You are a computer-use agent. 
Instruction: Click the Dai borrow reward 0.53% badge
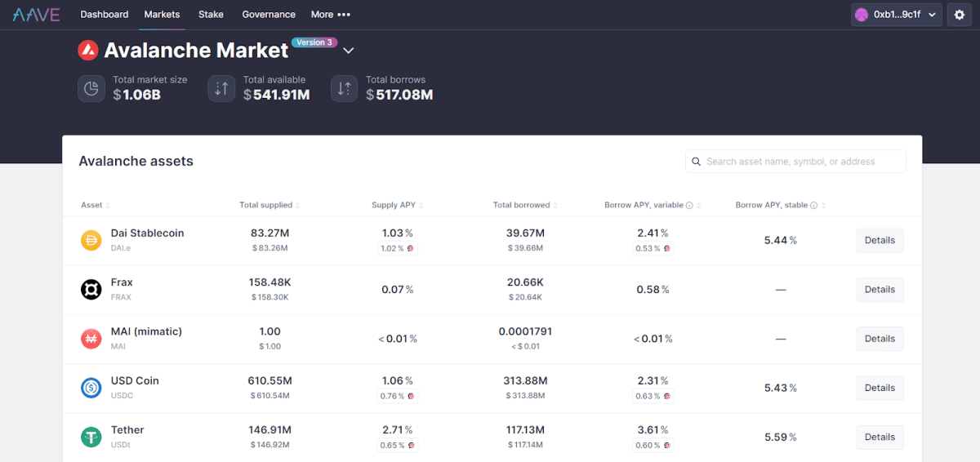click(652, 248)
